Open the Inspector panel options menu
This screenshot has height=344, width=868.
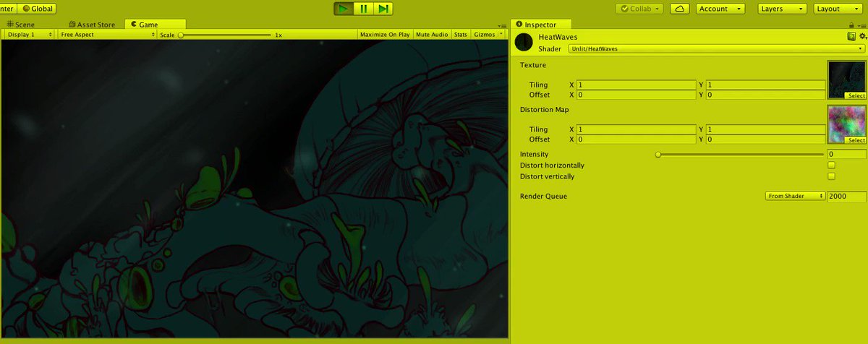pos(863,26)
